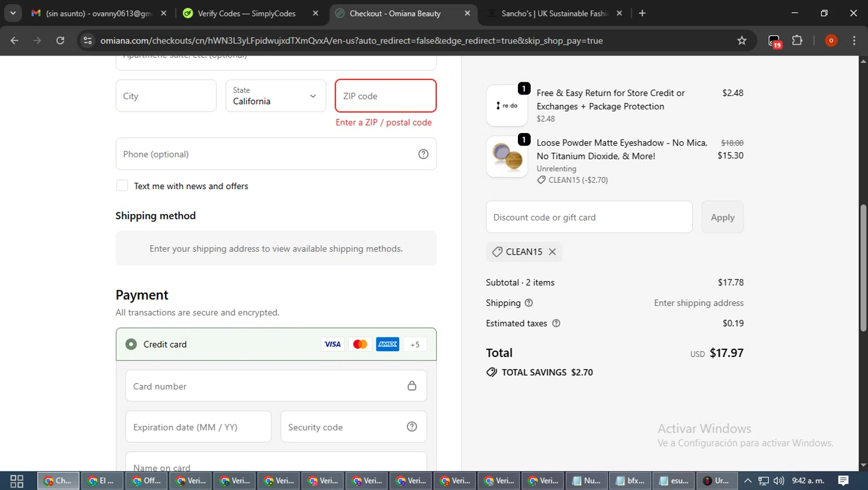The height and width of the screenshot is (490, 868).
Task: Show the +5 additional card types
Action: point(415,344)
